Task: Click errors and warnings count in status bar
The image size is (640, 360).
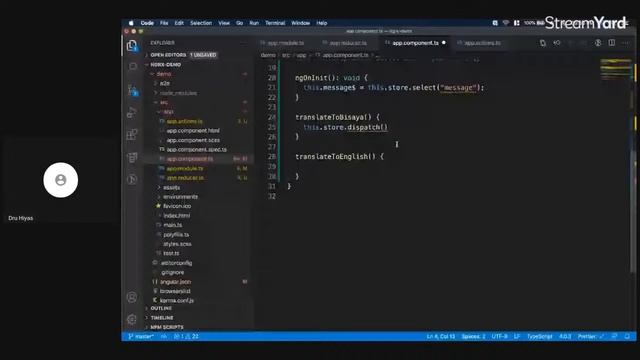Action: [x=187, y=336]
